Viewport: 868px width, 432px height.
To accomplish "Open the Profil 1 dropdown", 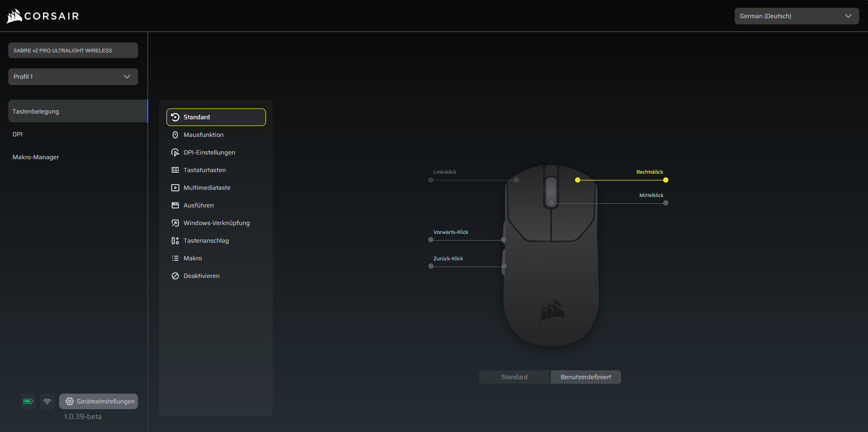I will pos(73,77).
